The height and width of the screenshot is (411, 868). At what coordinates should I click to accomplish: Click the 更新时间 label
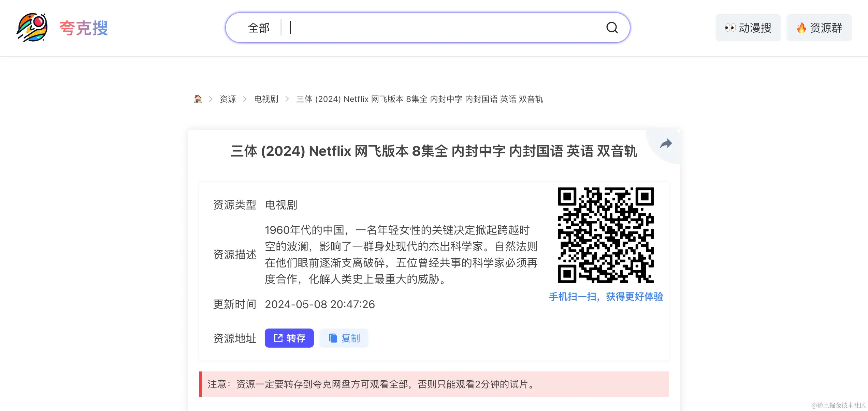pyautogui.click(x=234, y=304)
